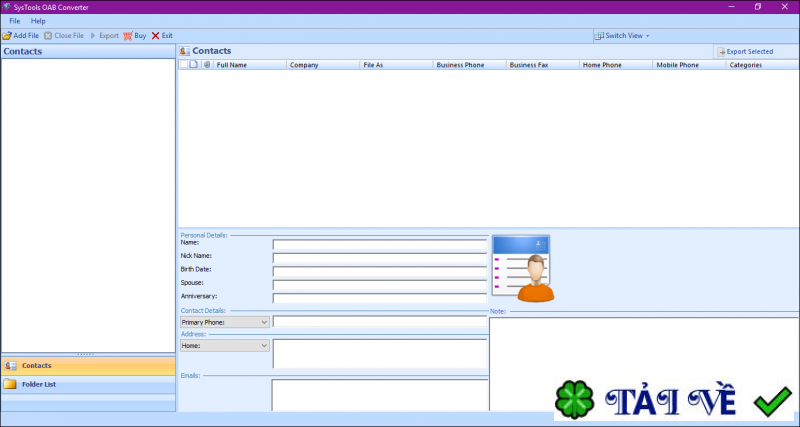Click the red X Exit button

pyautogui.click(x=162, y=36)
